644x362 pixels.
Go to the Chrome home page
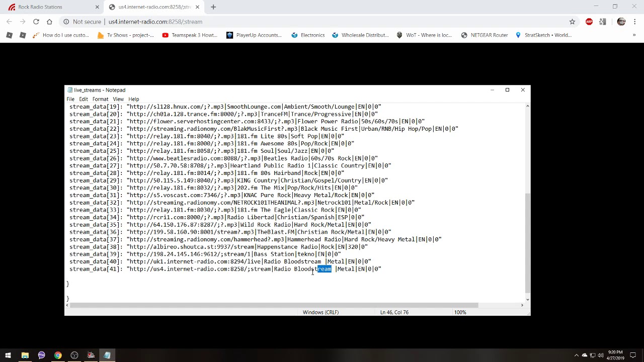pos(49,22)
